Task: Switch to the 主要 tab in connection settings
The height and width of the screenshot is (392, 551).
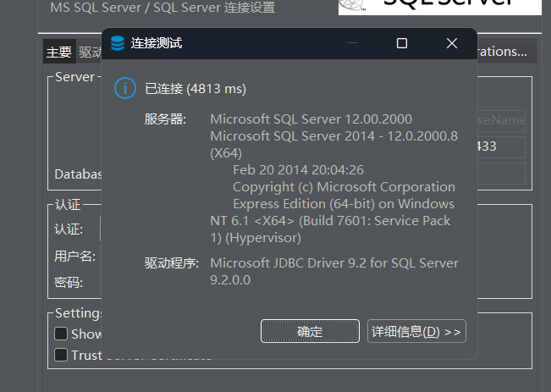Action: [59, 52]
